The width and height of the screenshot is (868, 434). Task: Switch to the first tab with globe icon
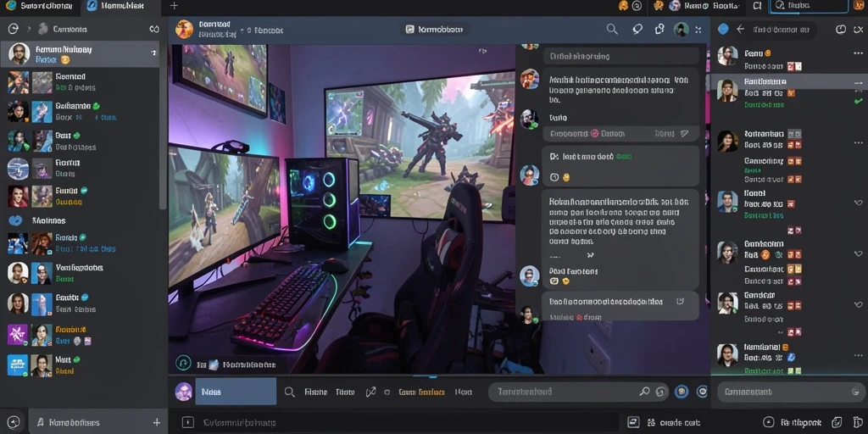(x=39, y=6)
